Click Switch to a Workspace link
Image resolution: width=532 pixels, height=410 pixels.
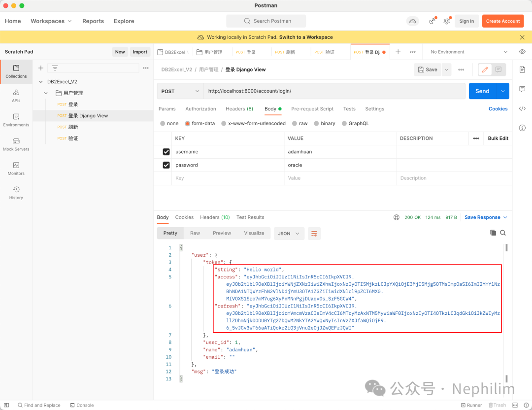click(x=306, y=37)
